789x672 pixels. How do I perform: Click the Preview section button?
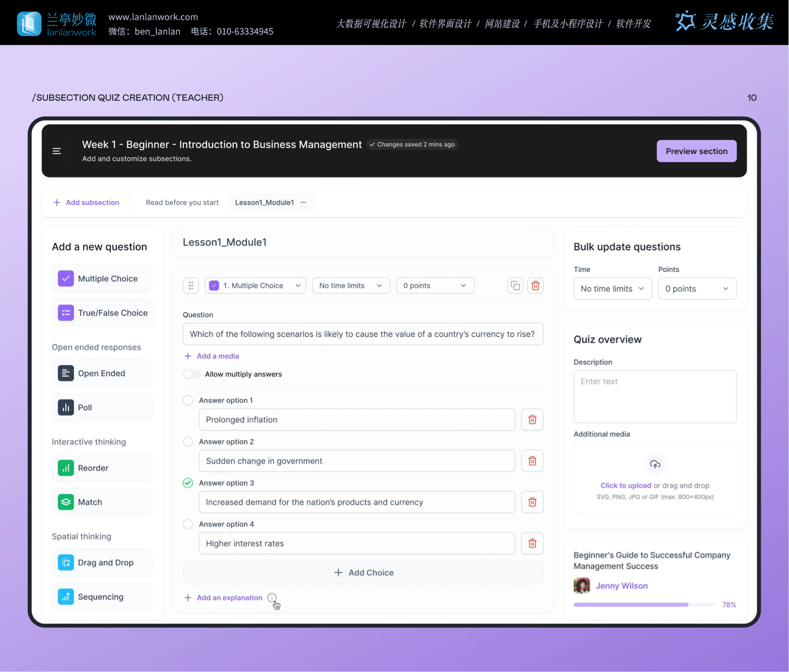coord(696,151)
